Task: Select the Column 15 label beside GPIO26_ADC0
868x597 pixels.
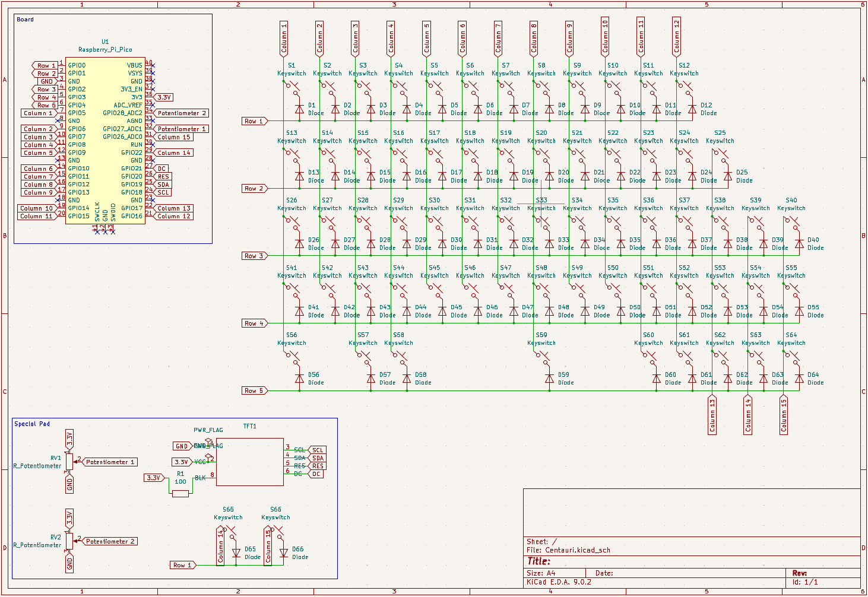Action: (174, 137)
